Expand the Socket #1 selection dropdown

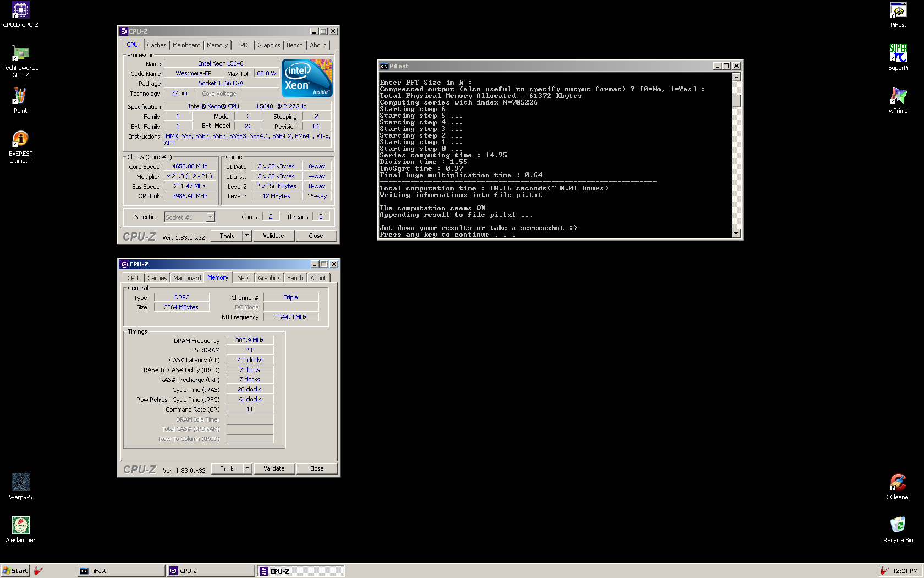tap(210, 217)
